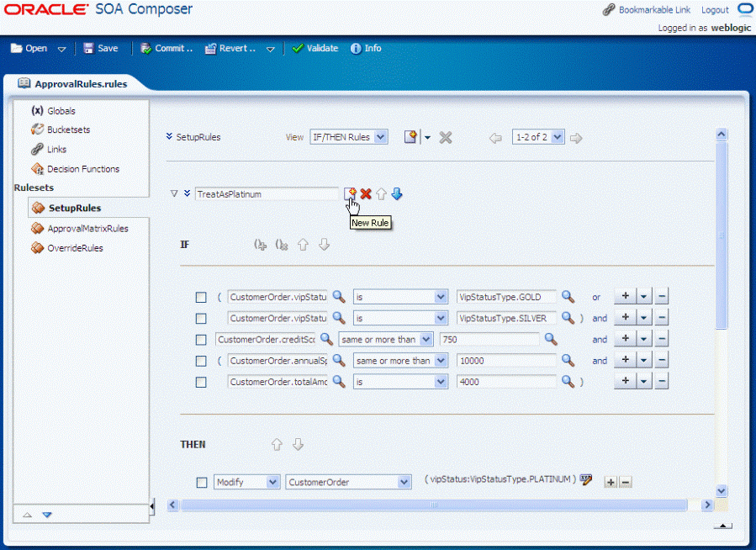Check the VipStatusType.GOLD condition checkbox
The image size is (756, 550).
click(201, 298)
